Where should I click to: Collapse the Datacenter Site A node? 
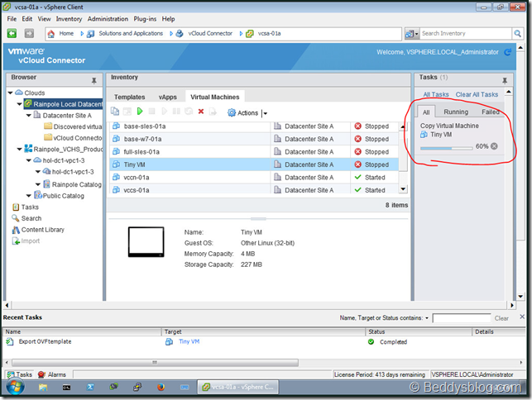(29, 116)
